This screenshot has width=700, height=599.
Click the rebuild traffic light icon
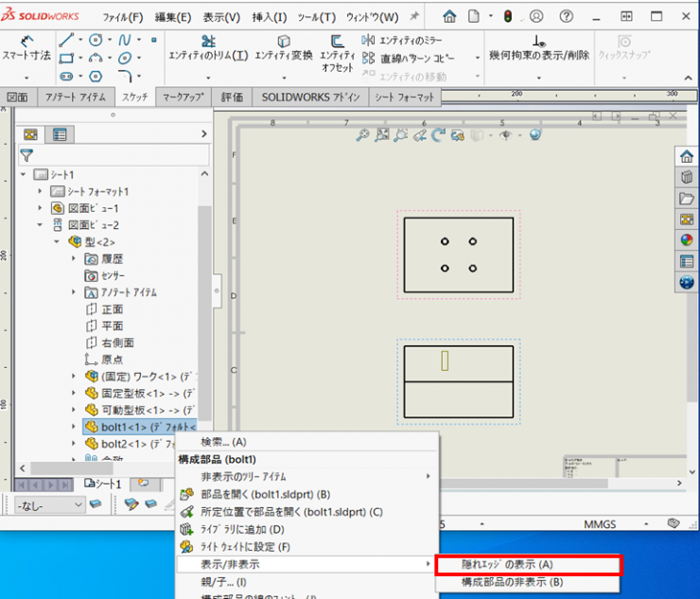tap(508, 16)
